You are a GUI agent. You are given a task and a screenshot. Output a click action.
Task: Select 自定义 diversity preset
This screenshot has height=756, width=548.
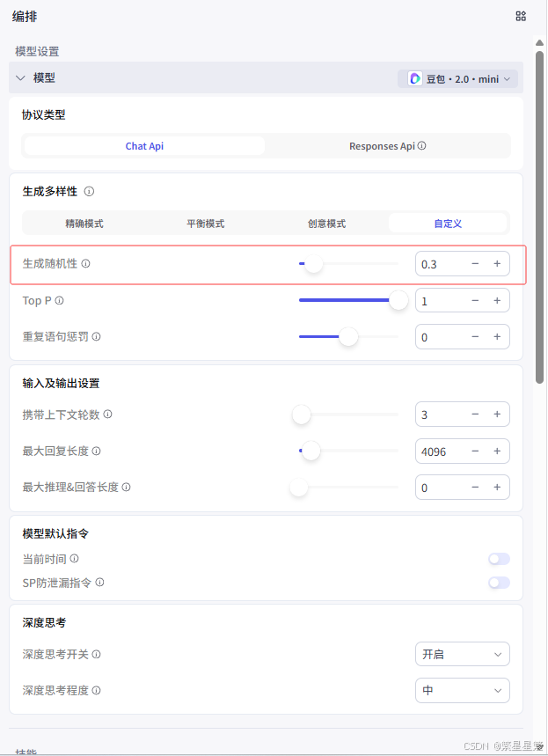448,224
